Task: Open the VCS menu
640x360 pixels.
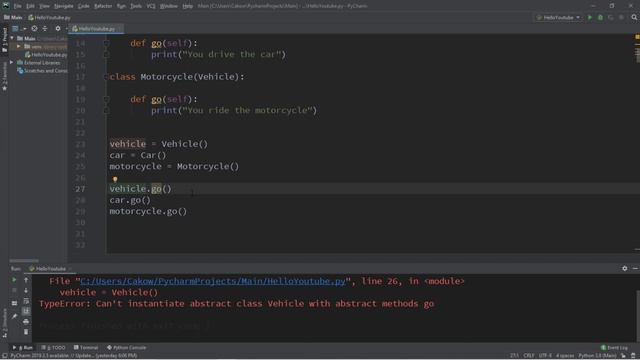Action: (x=151, y=6)
